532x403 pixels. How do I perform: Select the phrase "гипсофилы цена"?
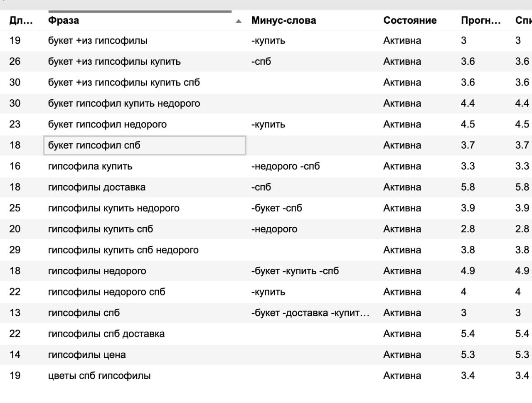click(x=87, y=355)
